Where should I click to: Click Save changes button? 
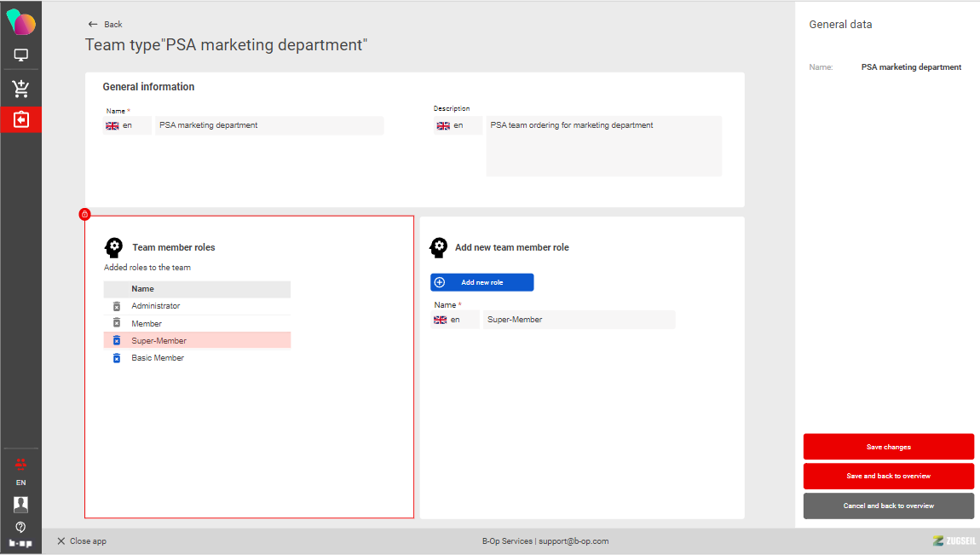888,447
